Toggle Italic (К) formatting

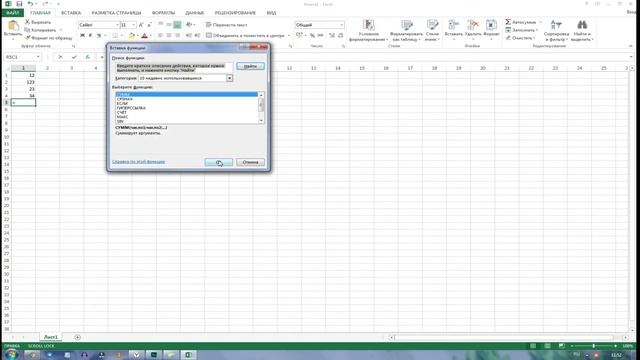pyautogui.click(x=91, y=36)
